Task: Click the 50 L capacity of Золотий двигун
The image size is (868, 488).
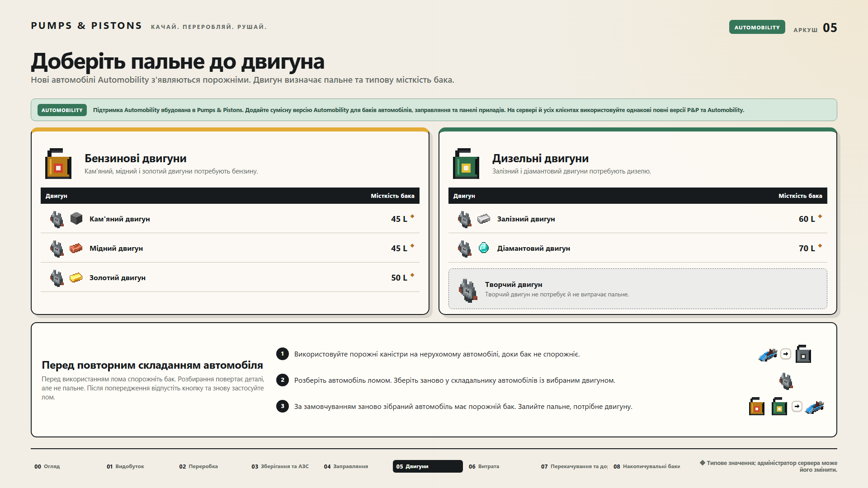Action: [399, 277]
